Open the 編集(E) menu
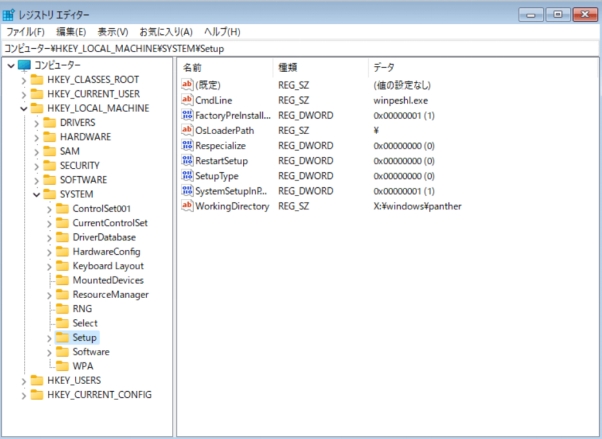602x439 pixels. (x=71, y=32)
